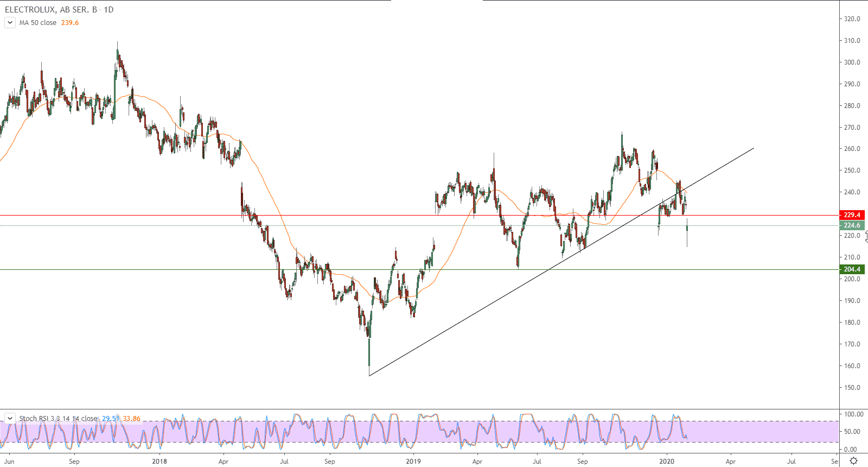Click the 260.0 price scale label

pyautogui.click(x=852, y=149)
